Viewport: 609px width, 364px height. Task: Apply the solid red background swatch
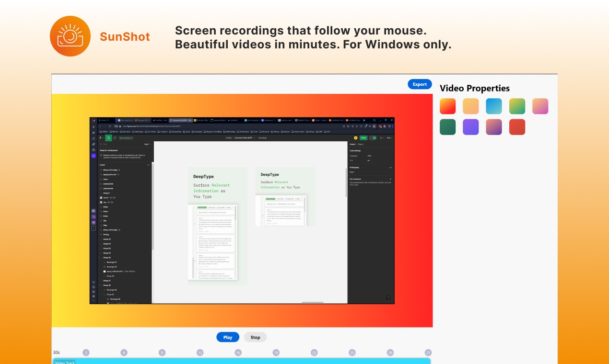(517, 127)
